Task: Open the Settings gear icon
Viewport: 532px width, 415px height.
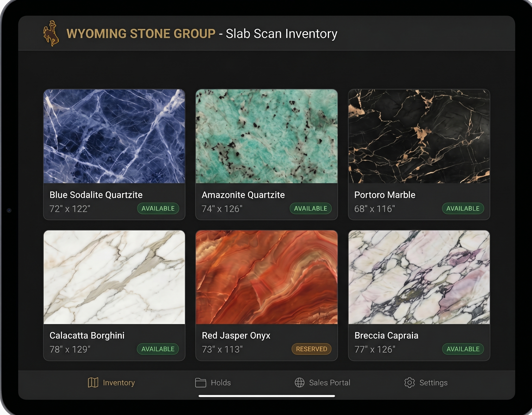Action: [x=409, y=382]
